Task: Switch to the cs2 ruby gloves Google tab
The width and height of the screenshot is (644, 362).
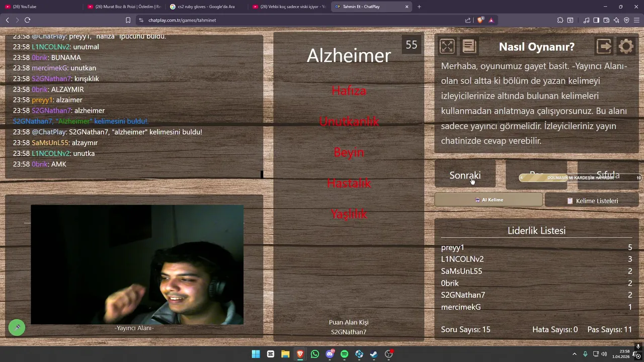Action: [207, 7]
